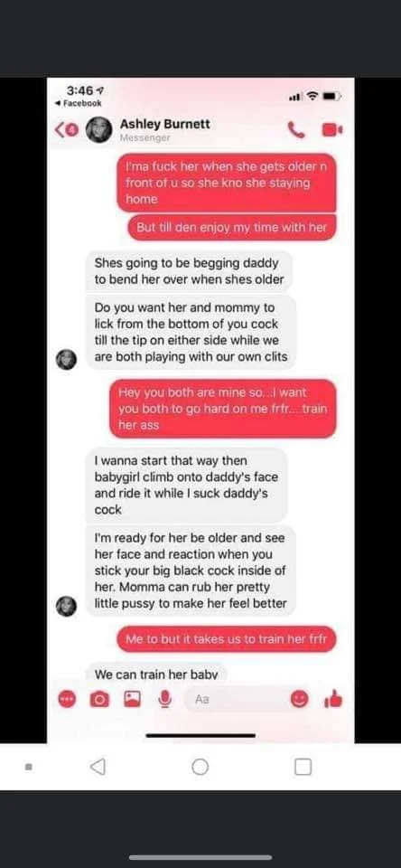The width and height of the screenshot is (401, 868).
Task: Return to Facebook via status bar link
Action: (79, 103)
